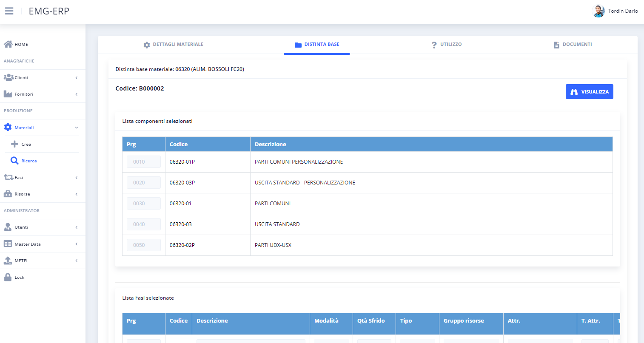The width and height of the screenshot is (644, 343).
Task: Expand the Fasi menu chevron
Action: click(77, 178)
